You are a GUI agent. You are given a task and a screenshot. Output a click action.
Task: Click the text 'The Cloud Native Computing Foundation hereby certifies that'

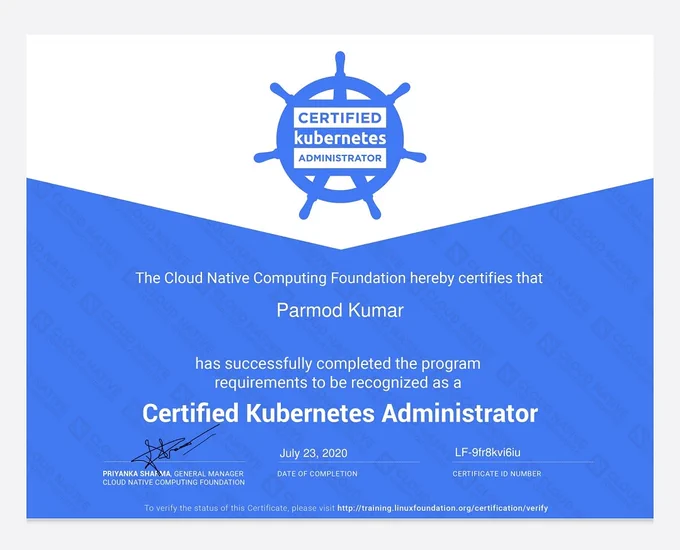(339, 278)
